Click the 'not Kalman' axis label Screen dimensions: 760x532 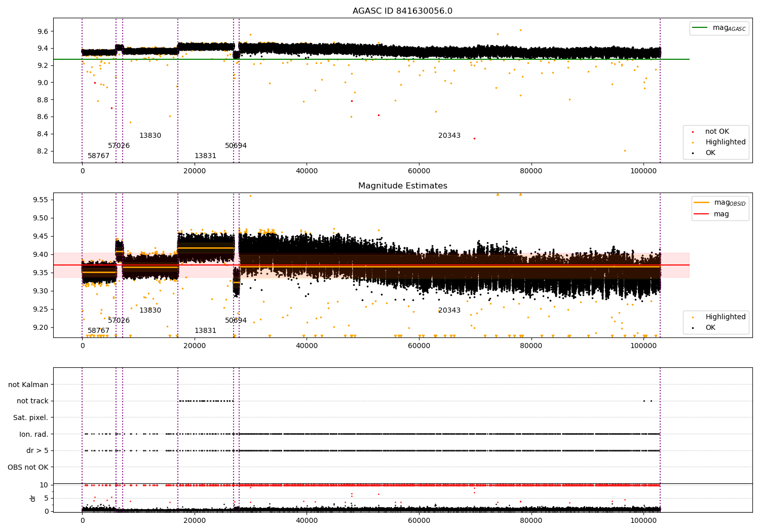pos(28,385)
